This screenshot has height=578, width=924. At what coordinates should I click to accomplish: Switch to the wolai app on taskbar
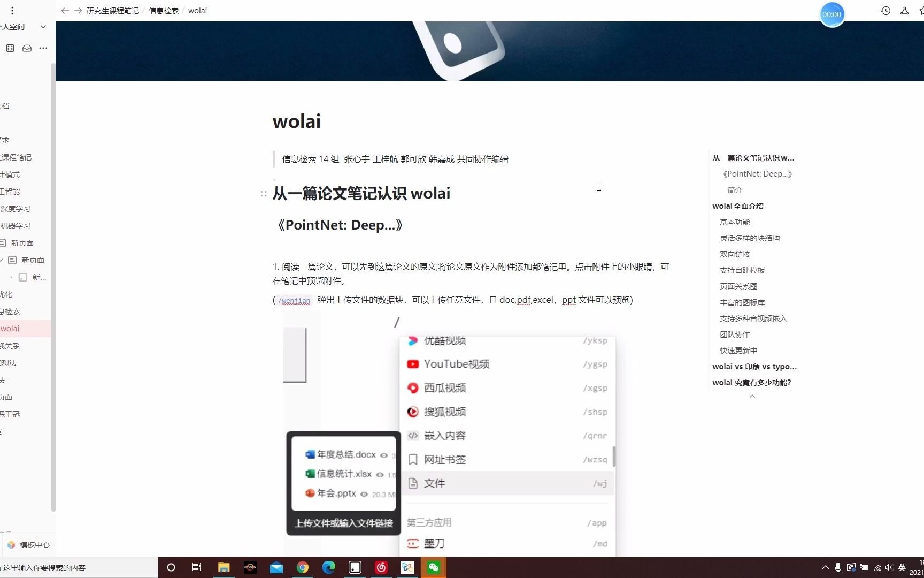click(355, 567)
